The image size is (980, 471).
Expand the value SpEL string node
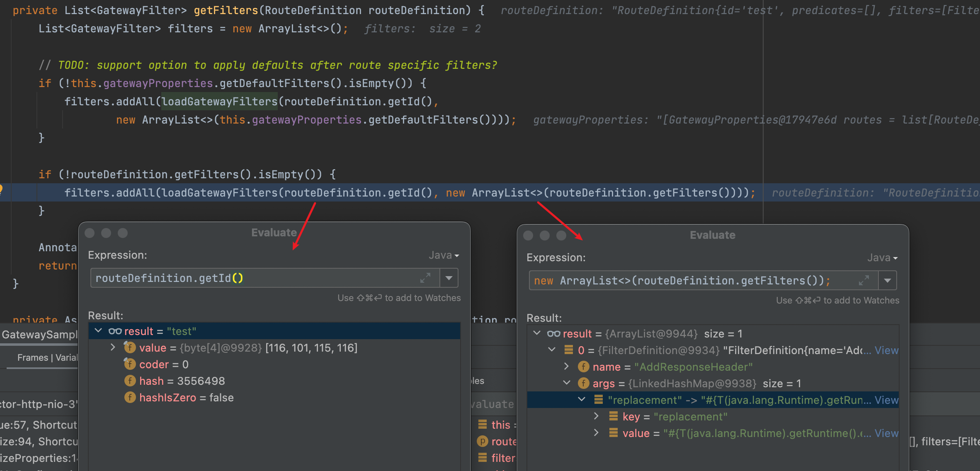[596, 433]
